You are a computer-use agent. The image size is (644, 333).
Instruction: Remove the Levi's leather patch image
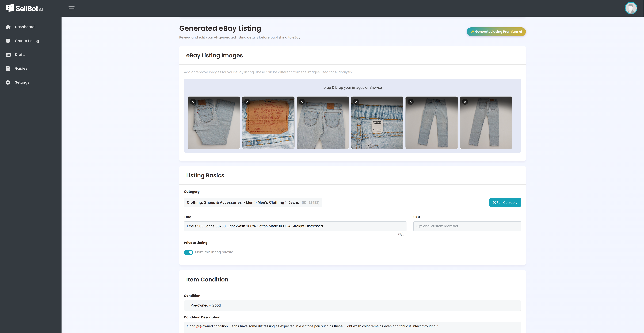247,102
